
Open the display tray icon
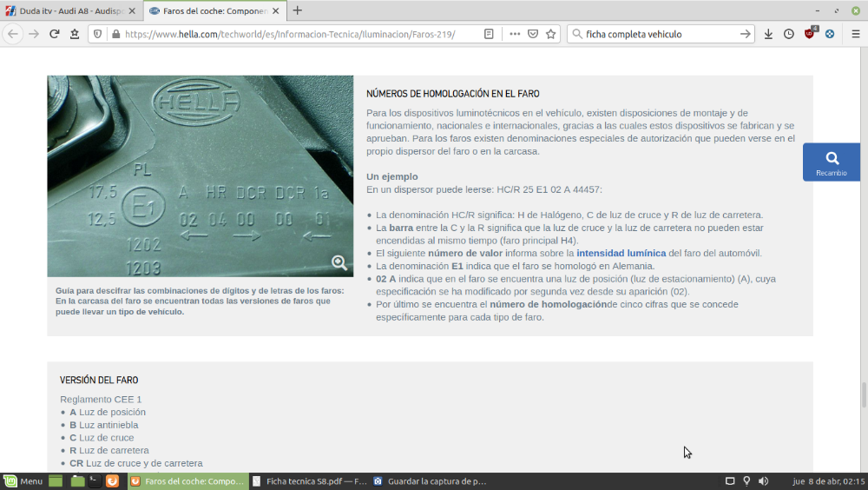730,481
